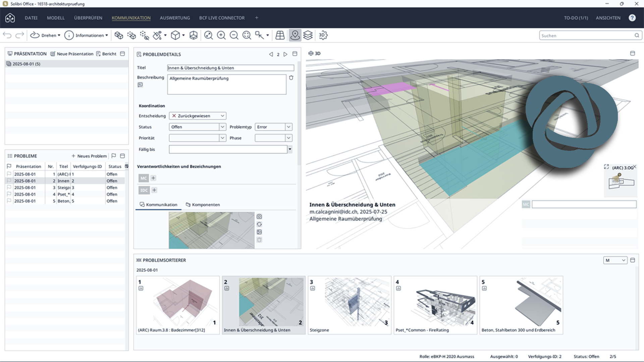Screen dimensions: 644x362
Task: Open the Entscheidung Zurückgewiesen dropdown
Action: [198, 116]
